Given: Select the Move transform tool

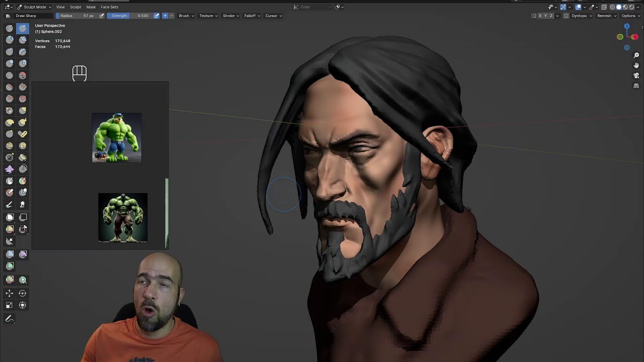Looking at the screenshot, I should coord(10,293).
